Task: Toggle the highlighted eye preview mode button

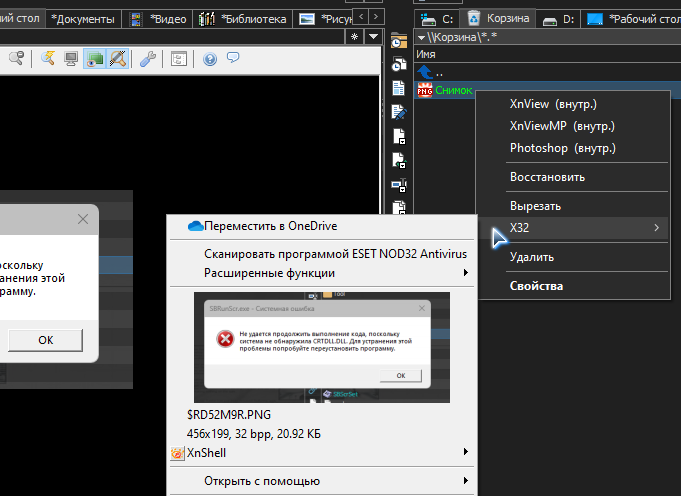Action: [x=95, y=59]
